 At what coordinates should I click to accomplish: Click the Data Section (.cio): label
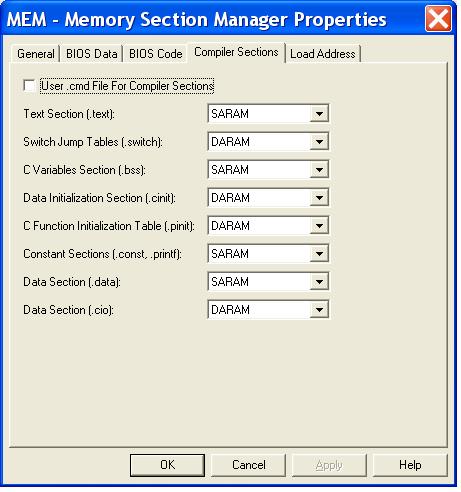point(69,310)
